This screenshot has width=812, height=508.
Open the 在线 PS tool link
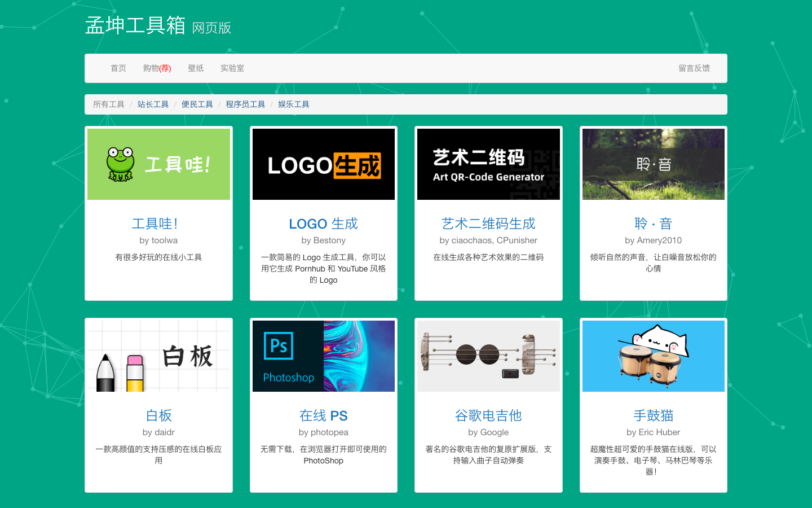tap(323, 415)
